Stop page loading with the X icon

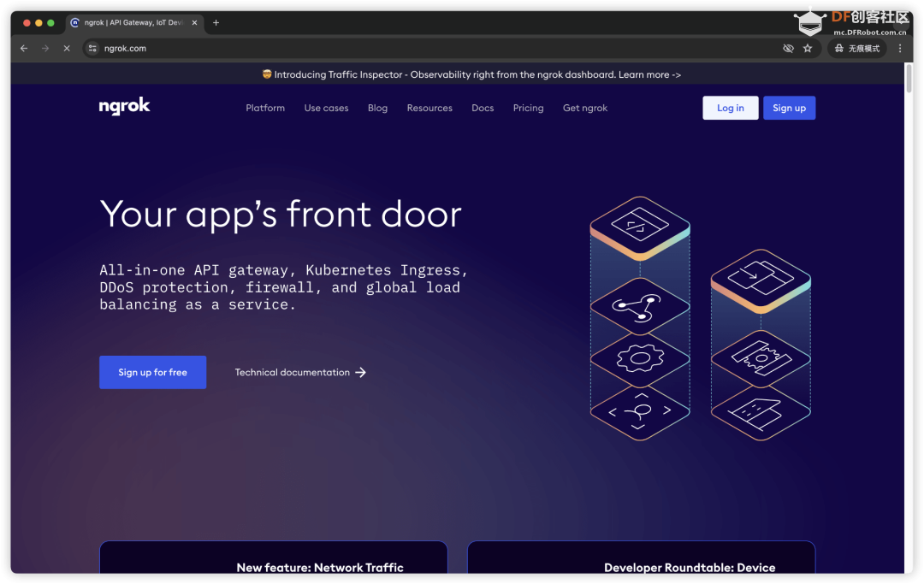tap(67, 48)
